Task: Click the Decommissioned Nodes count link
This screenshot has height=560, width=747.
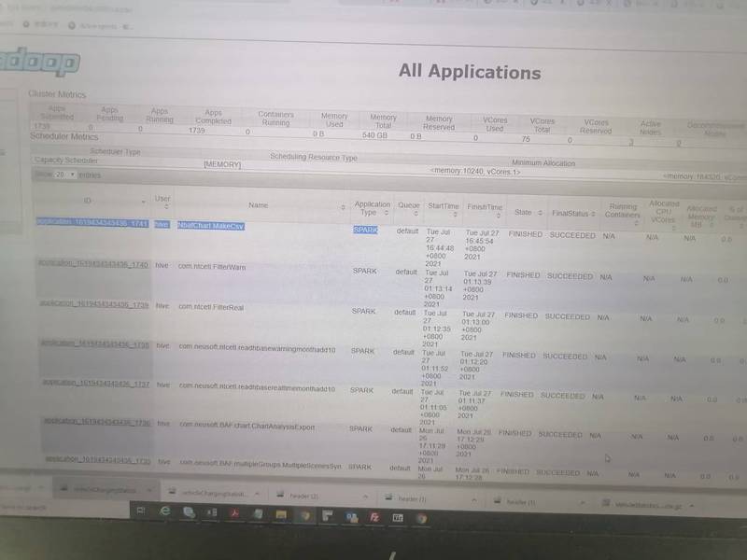Action: (x=679, y=143)
